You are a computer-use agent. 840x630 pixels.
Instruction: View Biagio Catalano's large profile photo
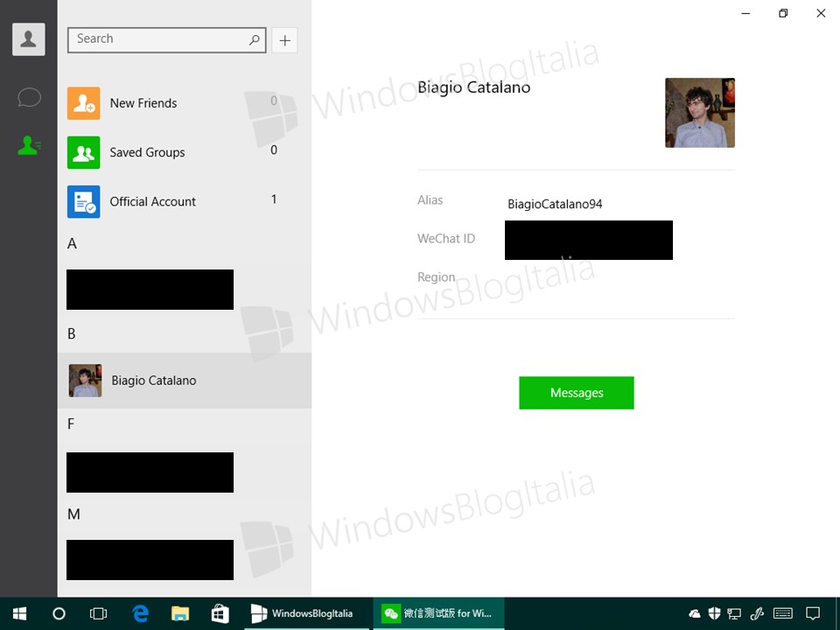700,113
